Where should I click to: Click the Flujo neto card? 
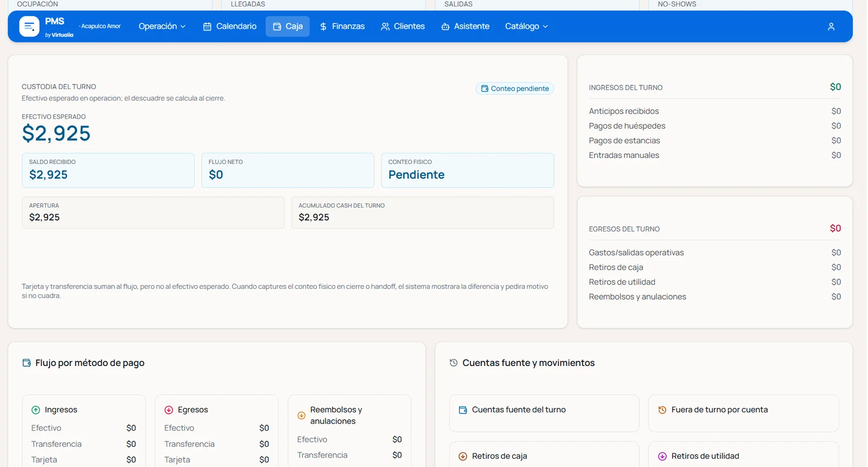pos(288,171)
